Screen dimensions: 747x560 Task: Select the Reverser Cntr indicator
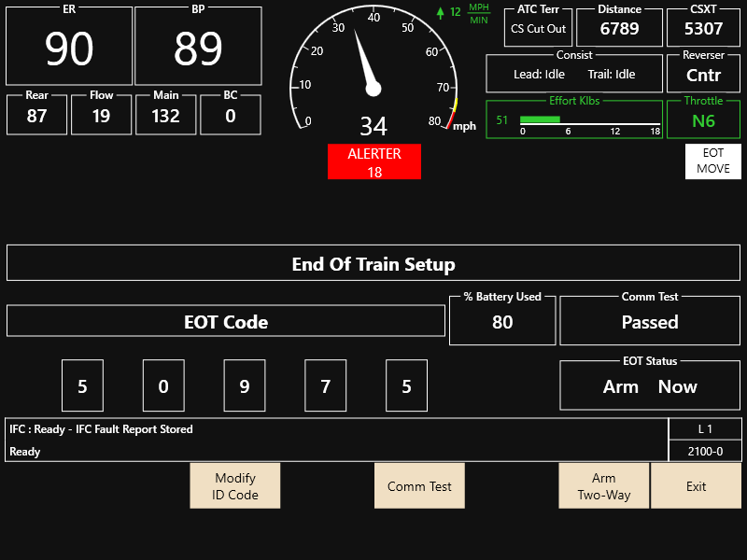(703, 73)
